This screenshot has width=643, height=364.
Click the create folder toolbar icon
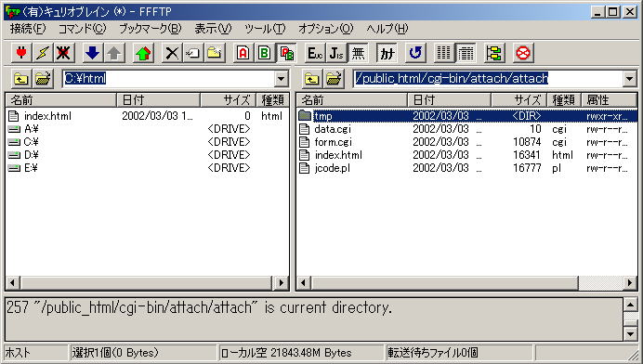pyautogui.click(x=215, y=53)
